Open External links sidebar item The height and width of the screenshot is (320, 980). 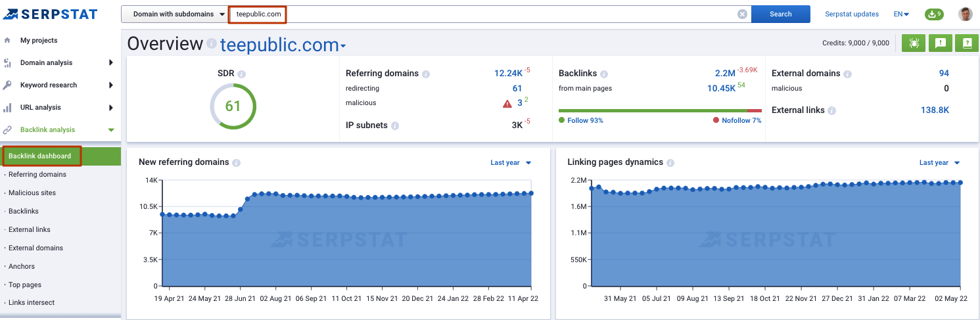pyautogui.click(x=30, y=230)
